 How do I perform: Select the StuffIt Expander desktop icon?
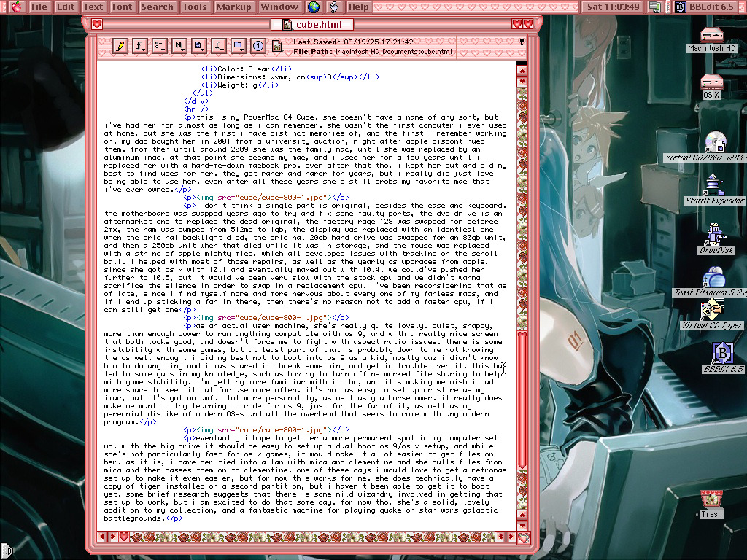click(714, 190)
